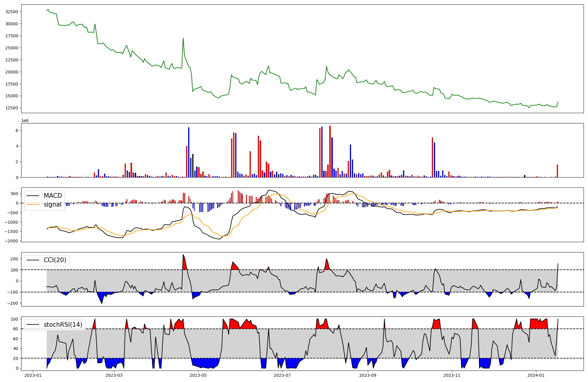This screenshot has height=382, width=588.
Task: Click the 2023-05 x-axis date label
Action: point(198,375)
